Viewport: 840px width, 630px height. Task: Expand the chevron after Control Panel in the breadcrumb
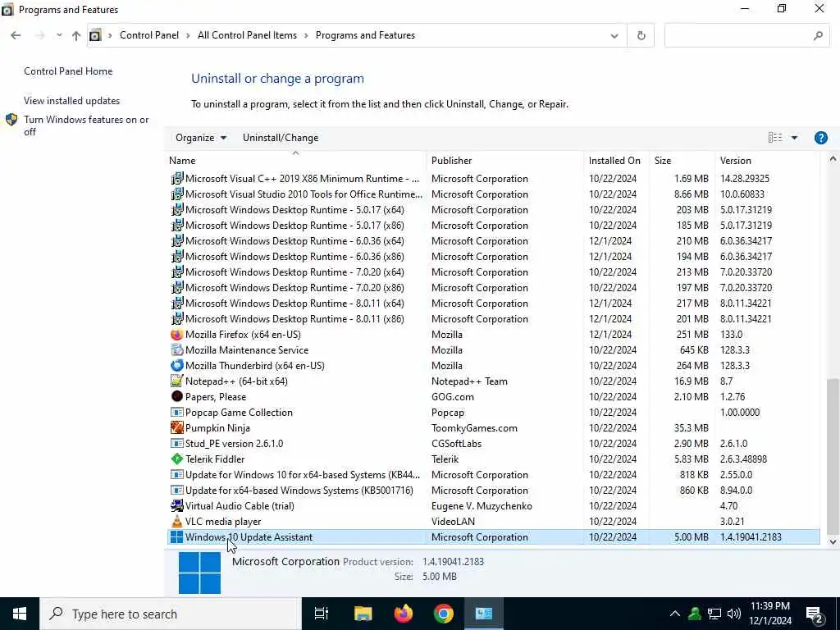point(188,35)
